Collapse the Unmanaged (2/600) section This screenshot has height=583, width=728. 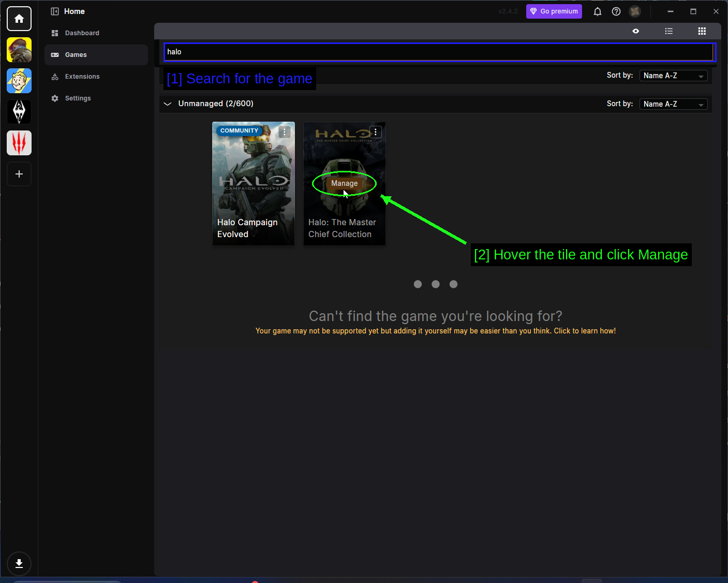168,104
